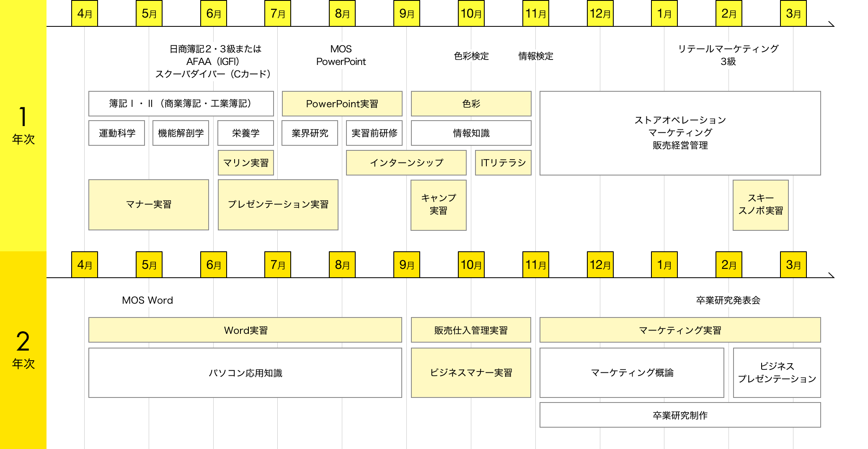Click the 2年次 9月 month marker
Viewport: 868px width, 449px height.
[407, 265]
